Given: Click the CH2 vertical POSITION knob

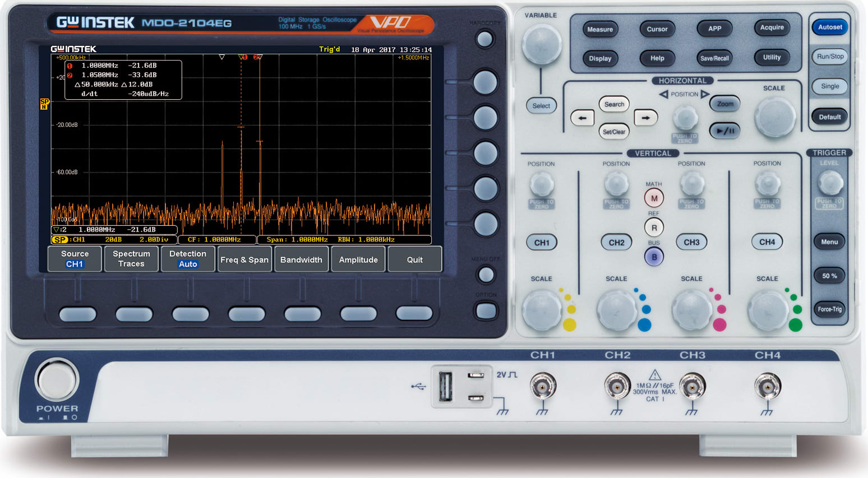Looking at the screenshot, I should (616, 183).
